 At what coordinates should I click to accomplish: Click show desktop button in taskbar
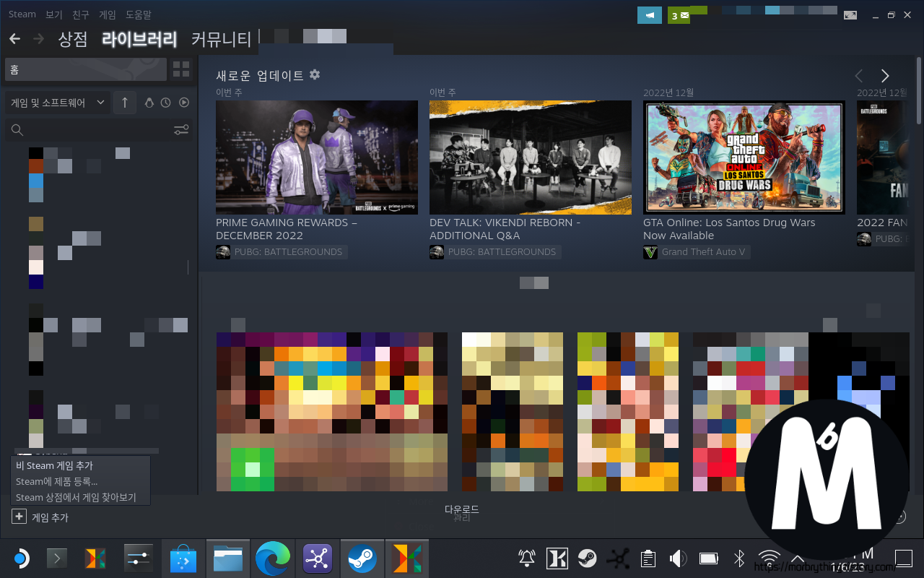pyautogui.click(x=904, y=558)
